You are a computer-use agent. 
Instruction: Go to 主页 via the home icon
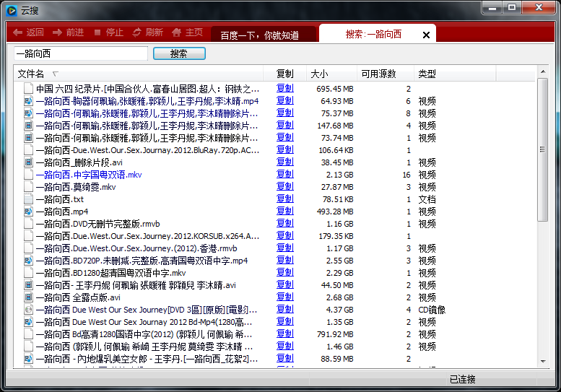177,32
